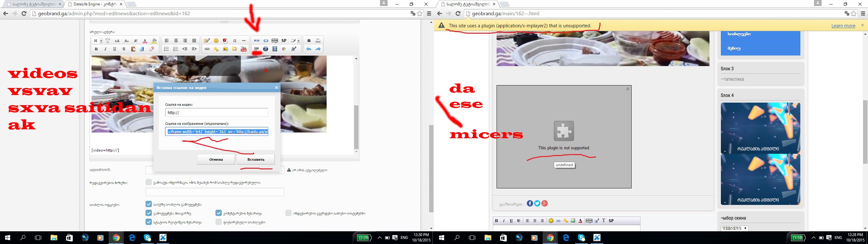
Task: Open 'მენიუ' in the blue sidebar menu
Action: coord(760,49)
